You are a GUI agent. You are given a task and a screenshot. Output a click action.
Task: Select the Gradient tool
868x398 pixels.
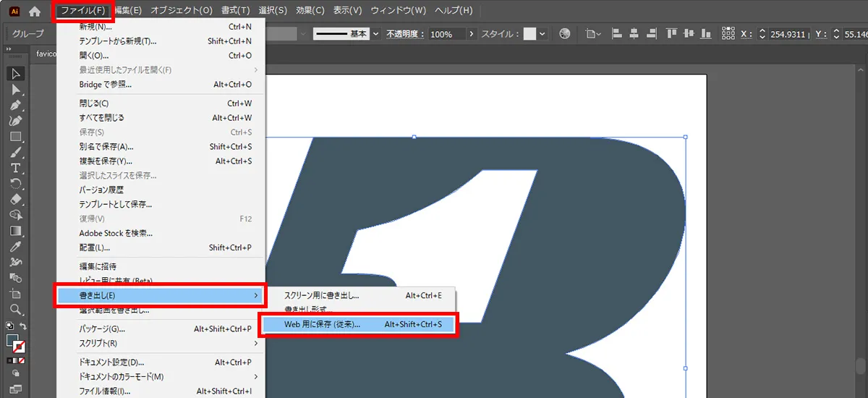(x=16, y=232)
